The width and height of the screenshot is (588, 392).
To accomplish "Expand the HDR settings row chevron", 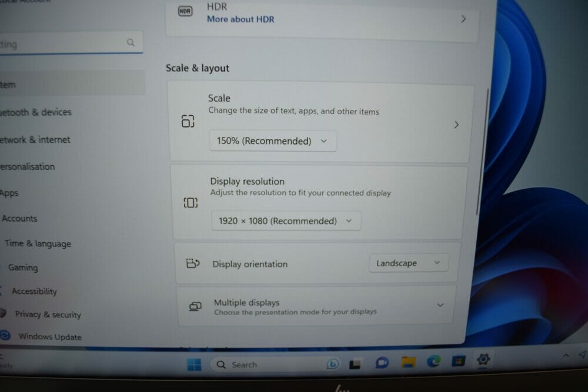I will [463, 19].
